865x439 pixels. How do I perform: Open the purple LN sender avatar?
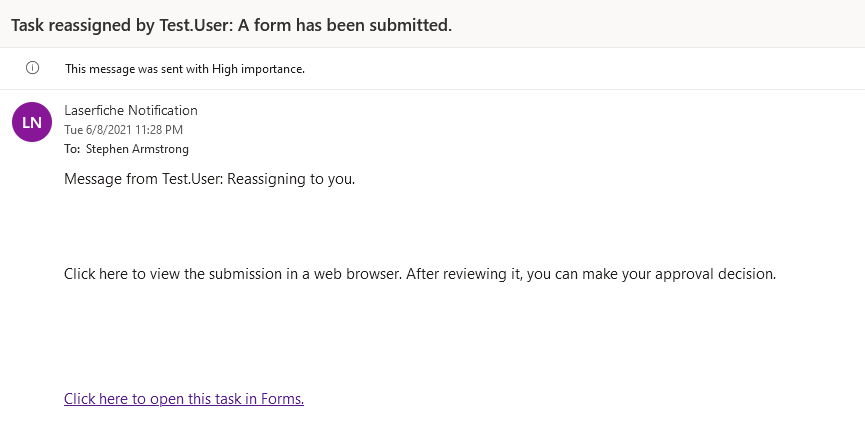pos(32,122)
